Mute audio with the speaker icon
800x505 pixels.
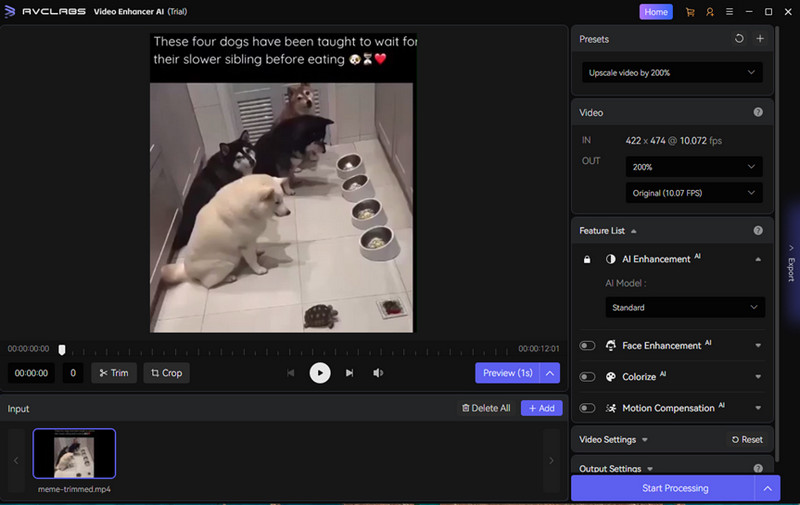click(x=378, y=373)
